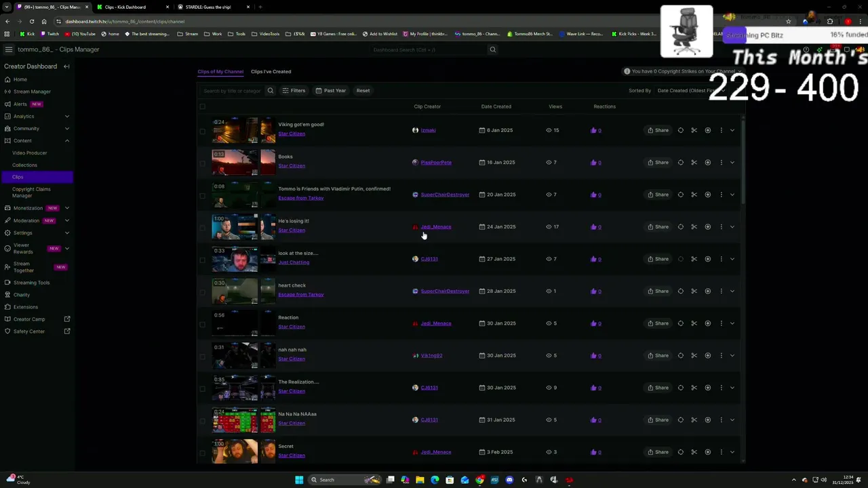
Task: Select checkbox for He's losing it! clip
Action: pos(202,228)
